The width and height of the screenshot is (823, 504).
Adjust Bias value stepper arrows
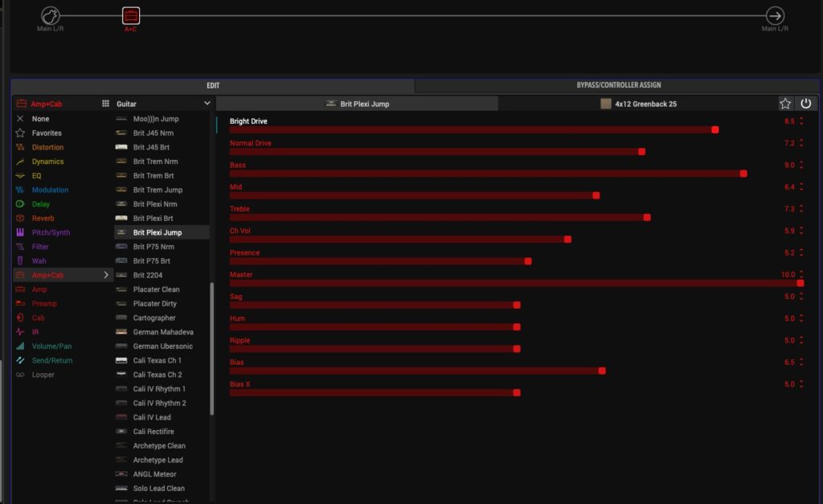tap(800, 363)
